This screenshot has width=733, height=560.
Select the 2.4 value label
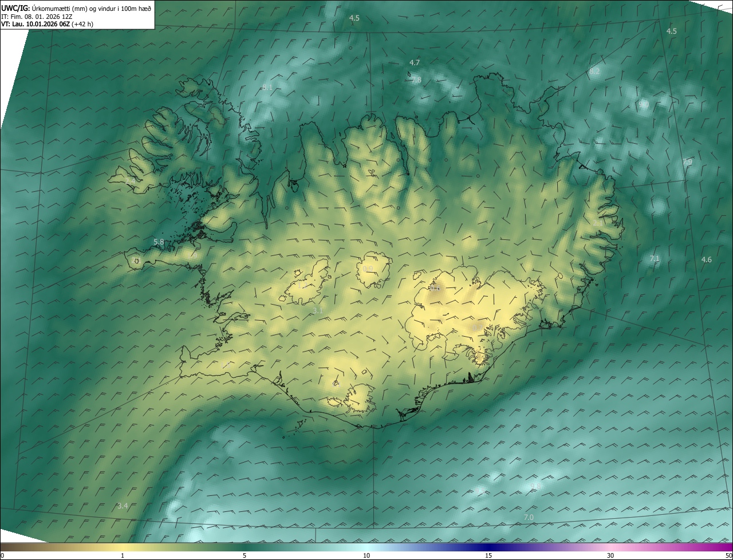pyautogui.click(x=130, y=181)
